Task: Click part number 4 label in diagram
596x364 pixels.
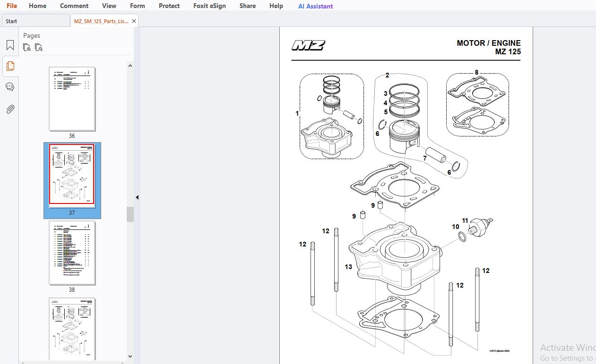Action: tap(386, 103)
